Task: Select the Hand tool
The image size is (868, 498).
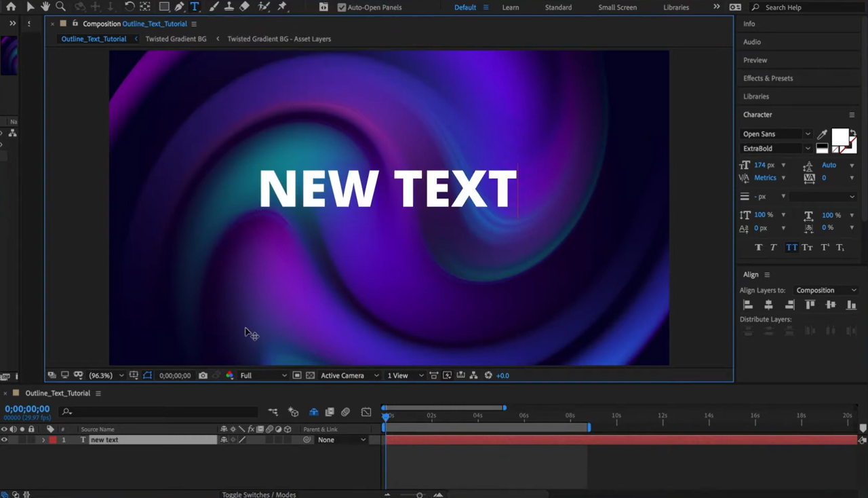Action: click(45, 7)
